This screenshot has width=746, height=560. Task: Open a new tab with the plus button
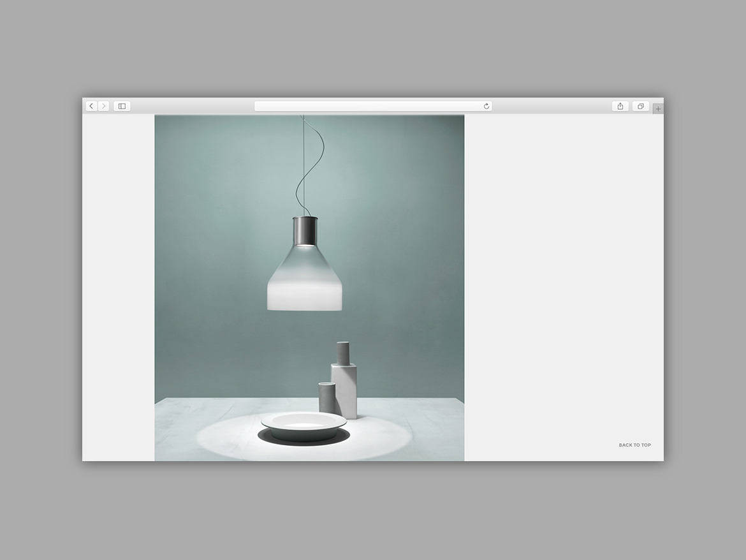point(658,109)
